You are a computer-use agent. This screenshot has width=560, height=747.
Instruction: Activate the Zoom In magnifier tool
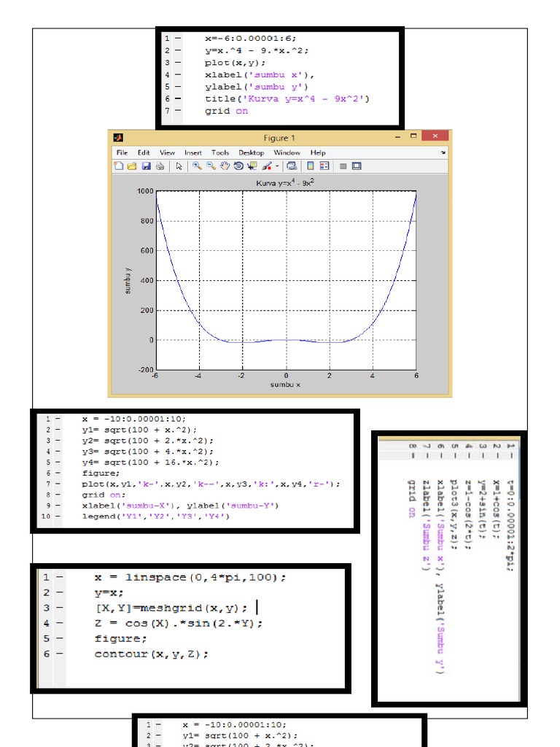click(197, 166)
